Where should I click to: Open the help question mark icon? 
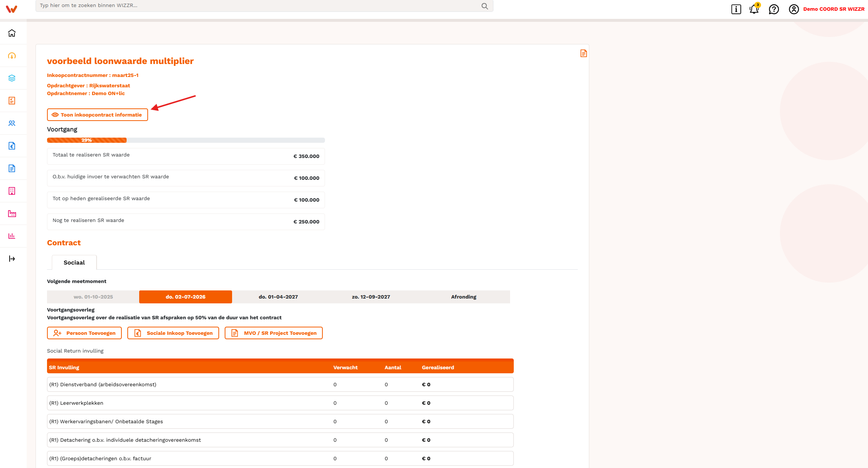click(x=774, y=9)
